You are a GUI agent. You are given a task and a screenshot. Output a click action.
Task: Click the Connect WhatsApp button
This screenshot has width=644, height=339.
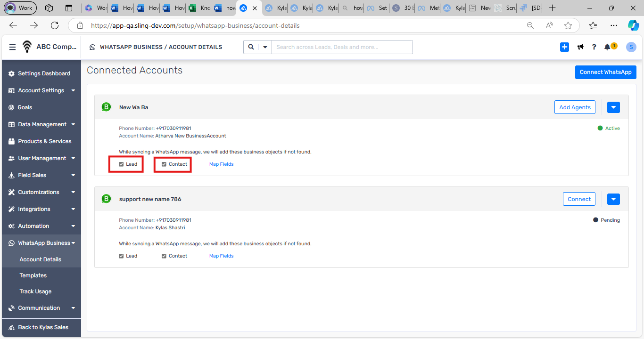tap(606, 72)
